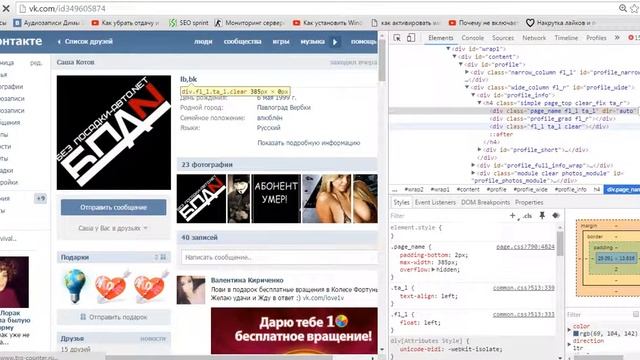The height and width of the screenshot is (360, 640).
Task: Open the SEO sprint bookmark
Action: tap(189, 23)
